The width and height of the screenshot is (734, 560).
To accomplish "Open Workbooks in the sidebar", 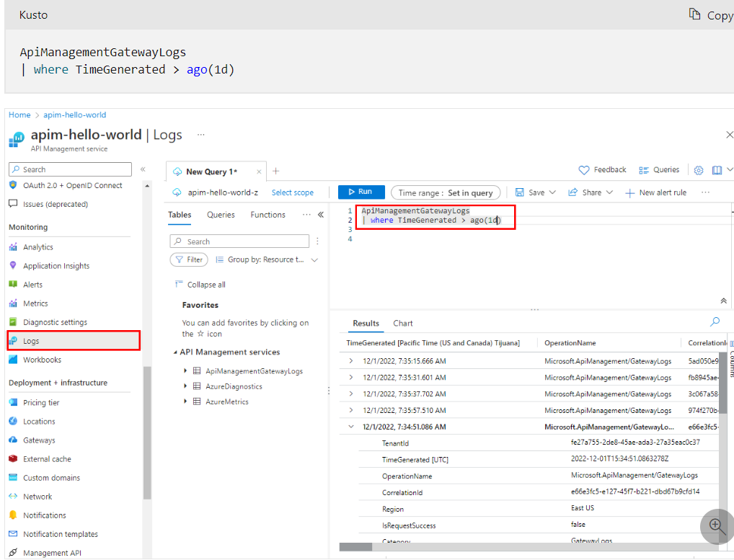I will 42,360.
